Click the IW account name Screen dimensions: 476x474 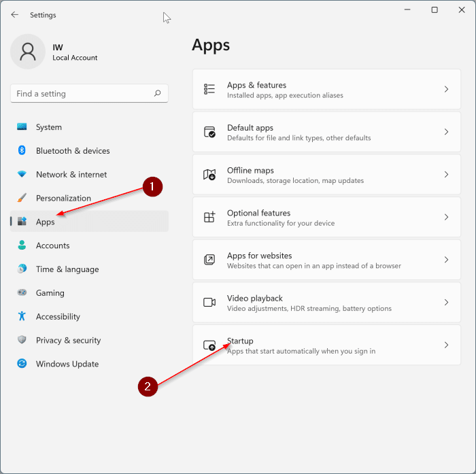(x=58, y=48)
